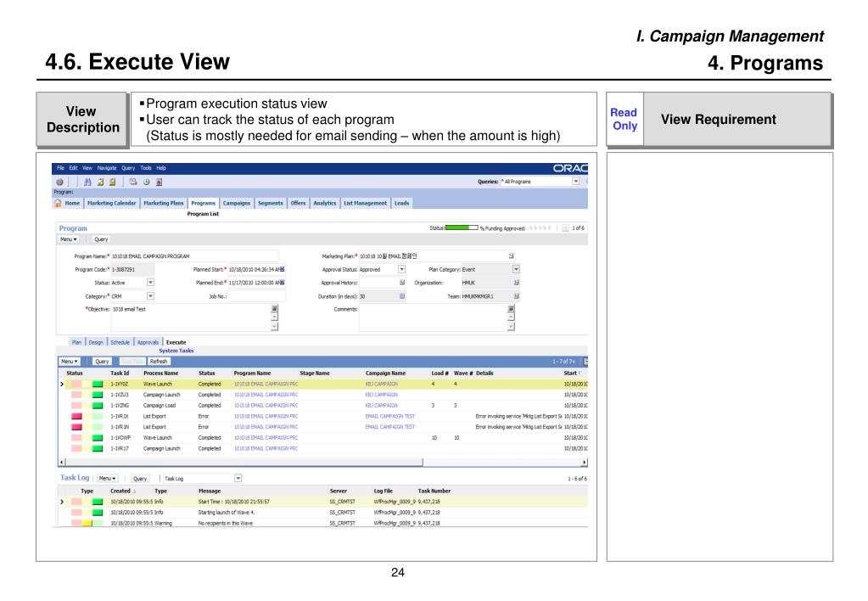Screen dimensions: 868x601
Task: Open EMAIL CAMPAIGN TEST link in row 1-1VR1X
Action: 390,416
